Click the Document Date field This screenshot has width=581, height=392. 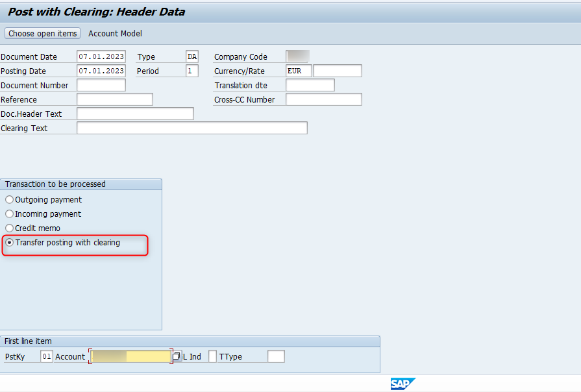click(101, 57)
